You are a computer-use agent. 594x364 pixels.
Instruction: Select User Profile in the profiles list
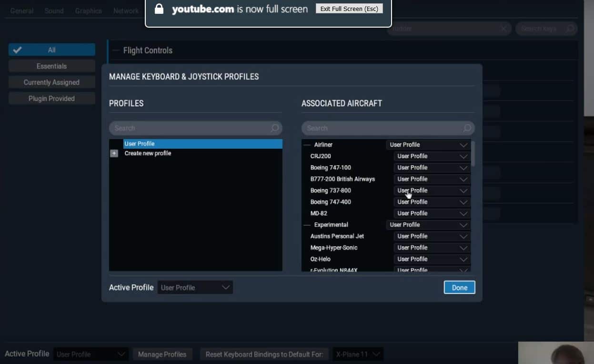coord(202,144)
